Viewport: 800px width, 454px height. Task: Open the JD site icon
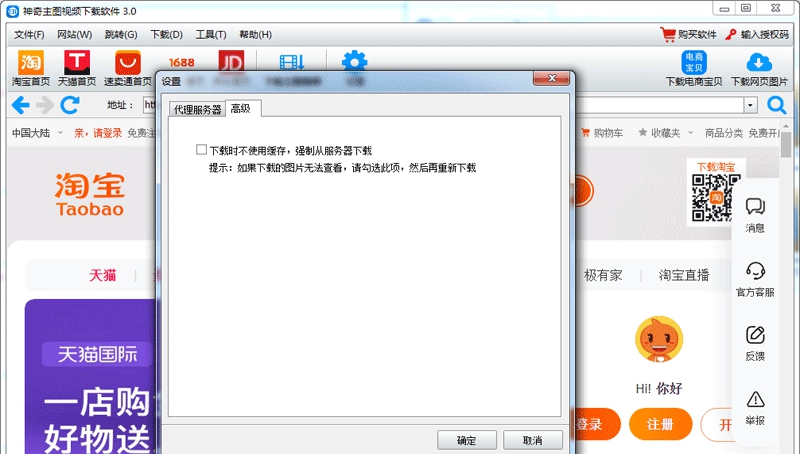[x=231, y=61]
